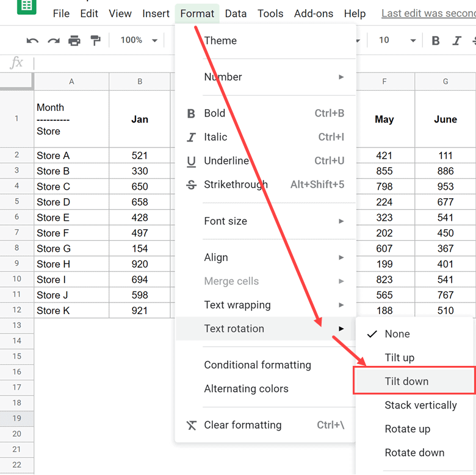Choose Strikethrough in the Format menu
This screenshot has width=476, height=475.
(265, 184)
